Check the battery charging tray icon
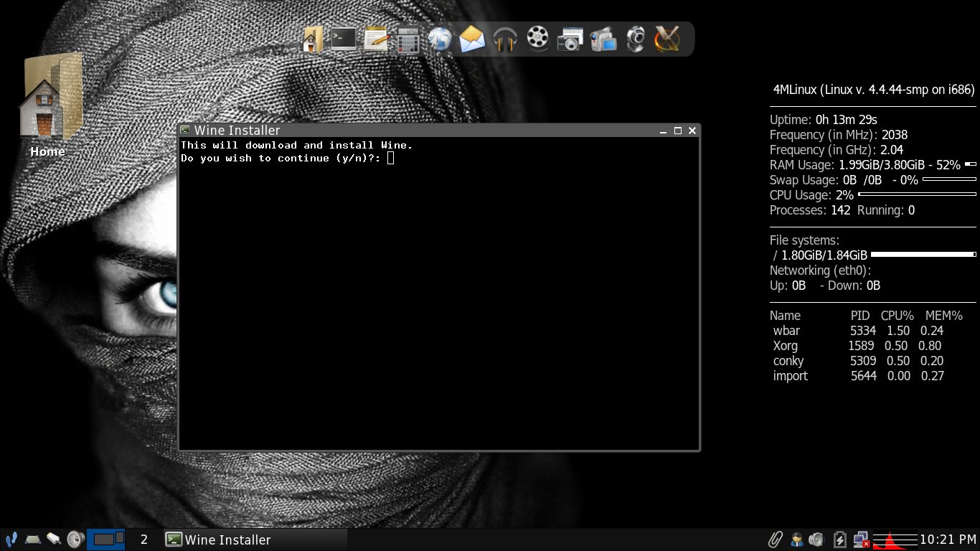The width and height of the screenshot is (980, 551). (839, 540)
